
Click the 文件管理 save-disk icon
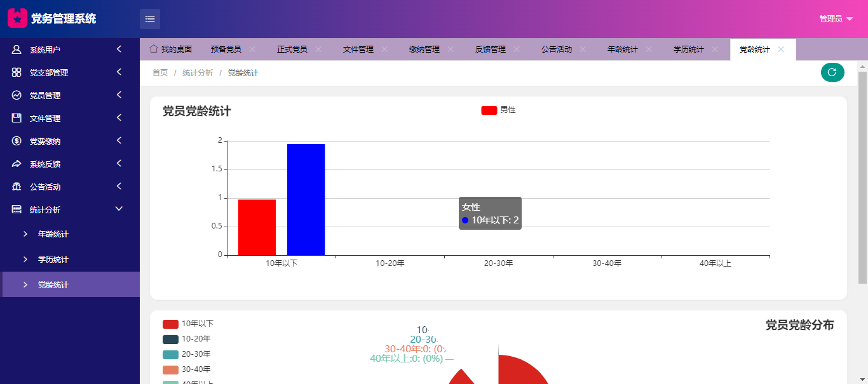[x=17, y=118]
